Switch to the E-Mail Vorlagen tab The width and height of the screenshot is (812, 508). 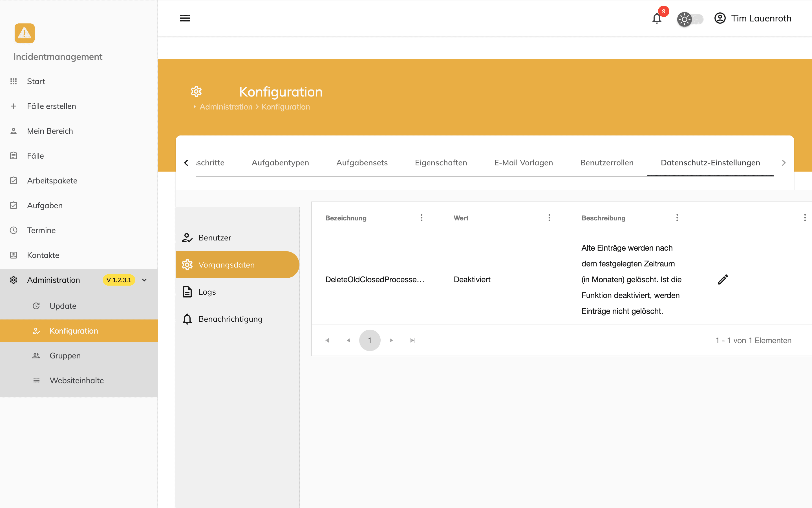[524, 163]
